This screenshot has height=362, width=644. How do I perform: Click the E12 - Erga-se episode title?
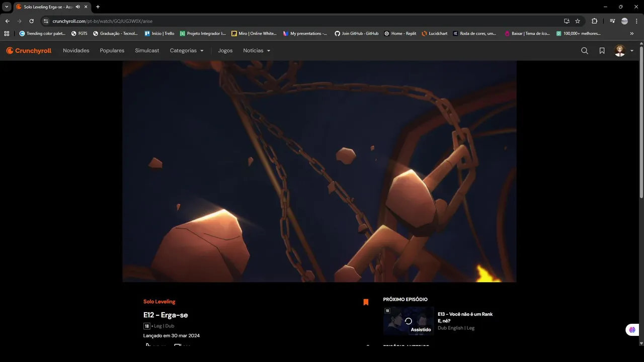(166, 315)
